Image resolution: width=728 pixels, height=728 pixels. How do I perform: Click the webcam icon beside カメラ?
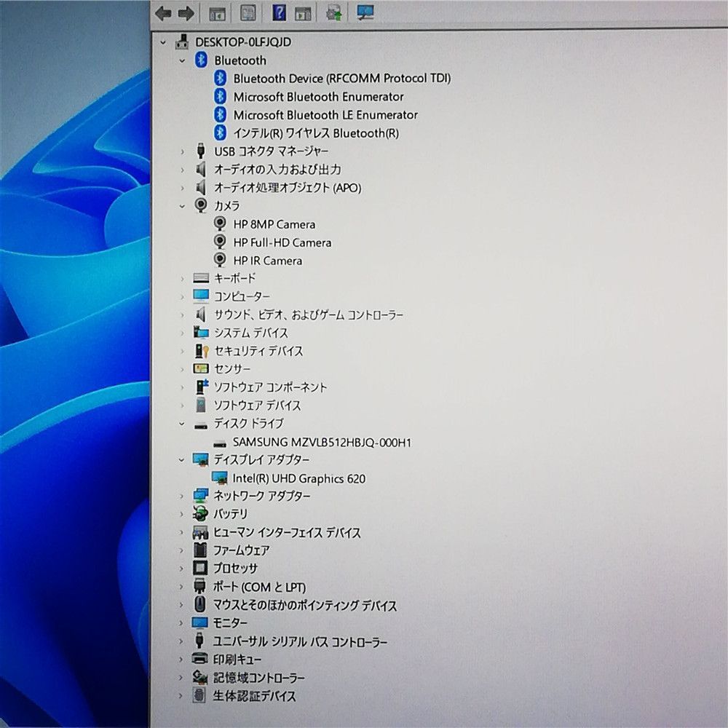click(x=201, y=205)
